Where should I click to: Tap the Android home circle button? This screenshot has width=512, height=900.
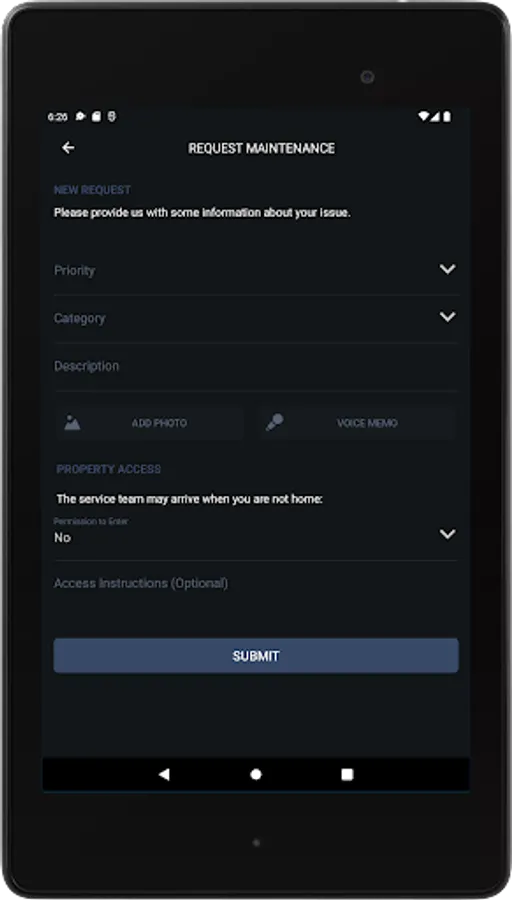(256, 774)
